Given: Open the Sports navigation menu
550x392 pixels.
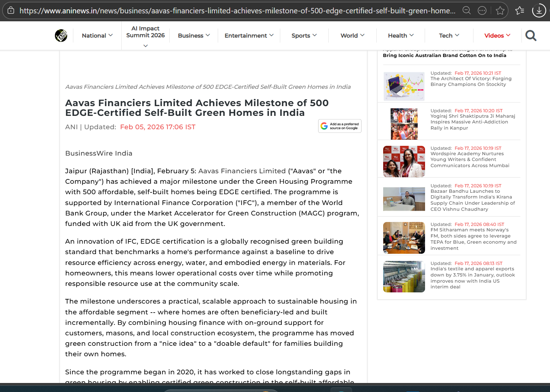Looking at the screenshot, I should point(304,35).
